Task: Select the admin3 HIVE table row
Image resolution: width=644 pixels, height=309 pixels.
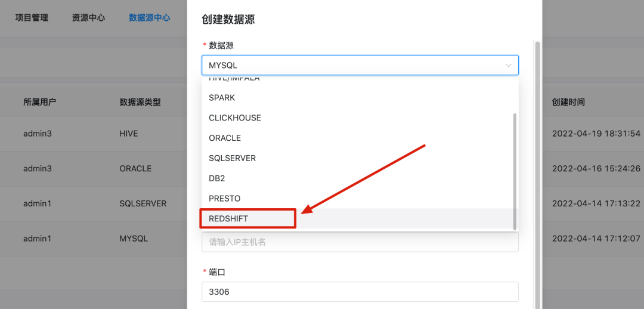Action: (x=89, y=134)
